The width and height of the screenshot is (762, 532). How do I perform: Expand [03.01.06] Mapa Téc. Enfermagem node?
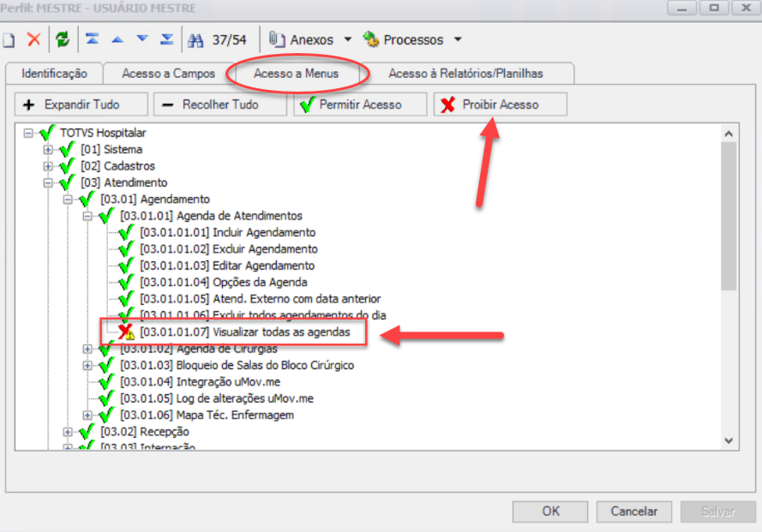[x=87, y=415]
